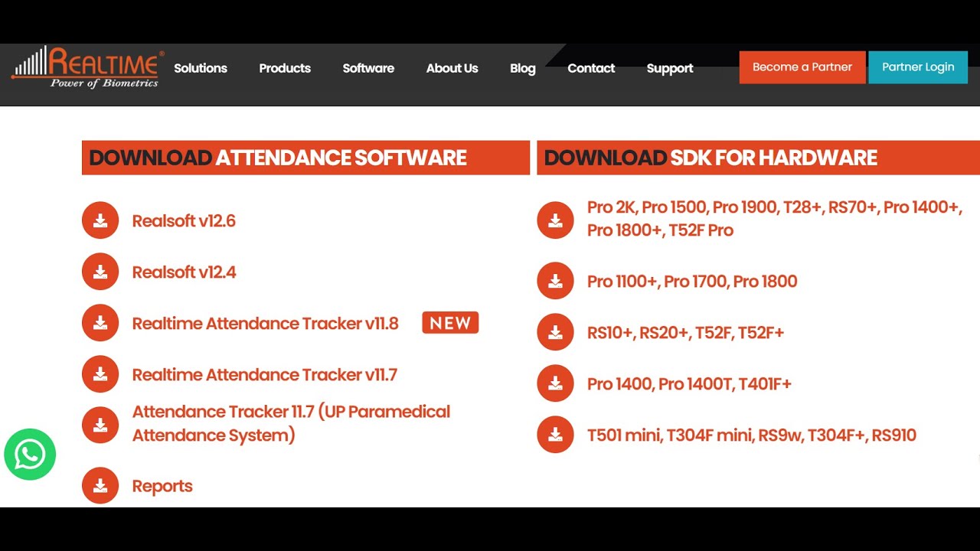The width and height of the screenshot is (980, 551).
Task: Open Products menu
Action: point(285,68)
